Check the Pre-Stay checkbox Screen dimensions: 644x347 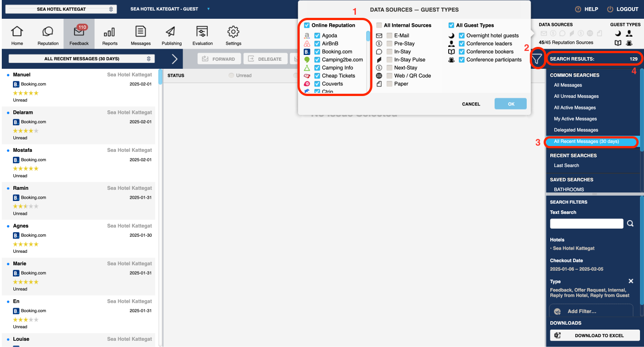click(389, 44)
